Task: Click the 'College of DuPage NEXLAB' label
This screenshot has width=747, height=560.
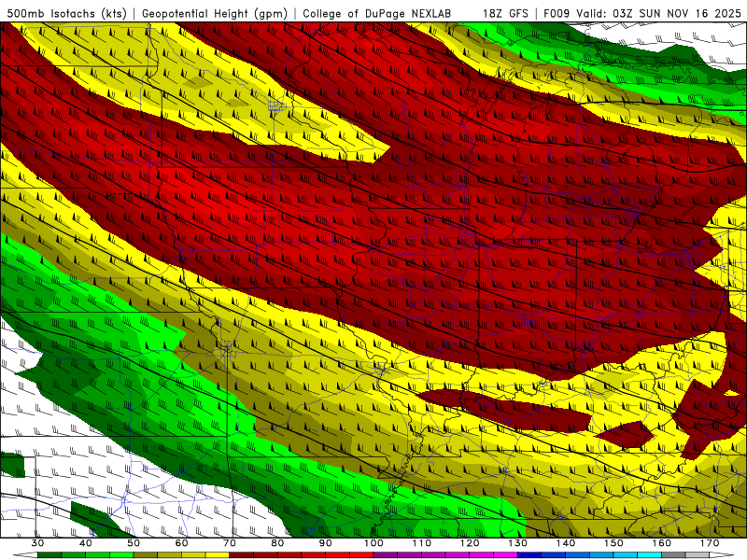Action: (x=377, y=14)
